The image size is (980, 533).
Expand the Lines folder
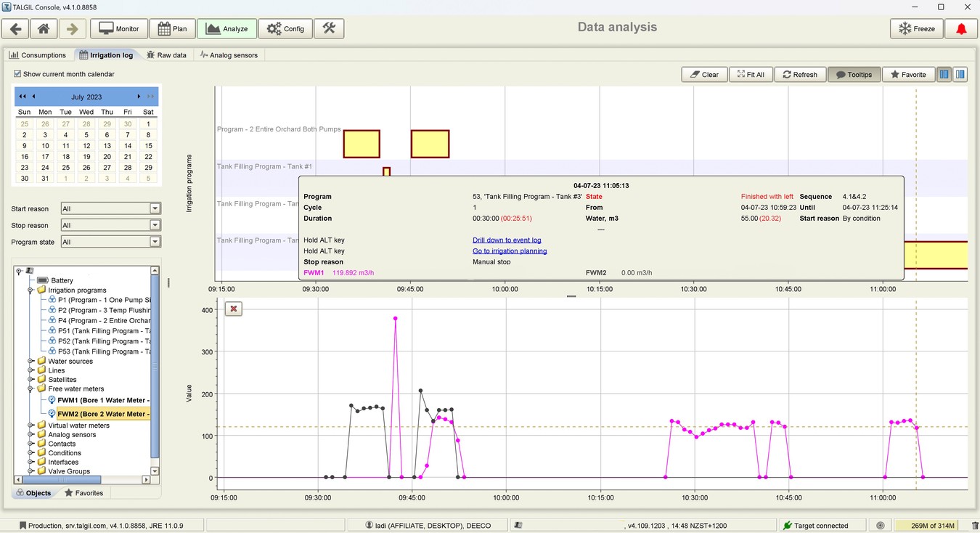(30, 370)
